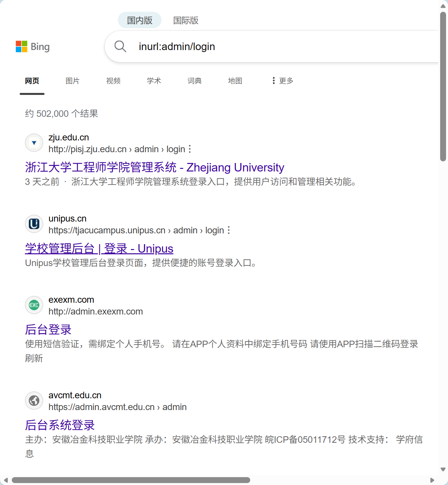
Task: Click the search magnifier icon
Action: (x=120, y=46)
